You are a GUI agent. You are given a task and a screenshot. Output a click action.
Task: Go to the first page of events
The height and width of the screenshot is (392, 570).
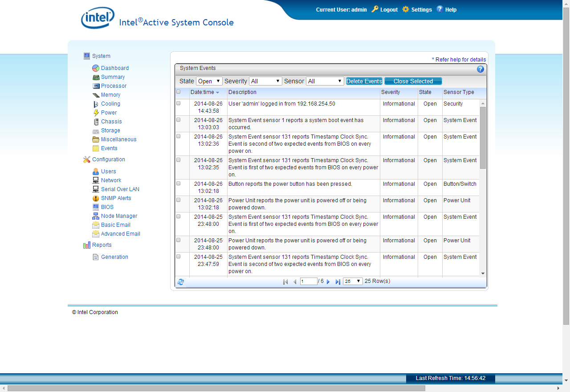(285, 282)
